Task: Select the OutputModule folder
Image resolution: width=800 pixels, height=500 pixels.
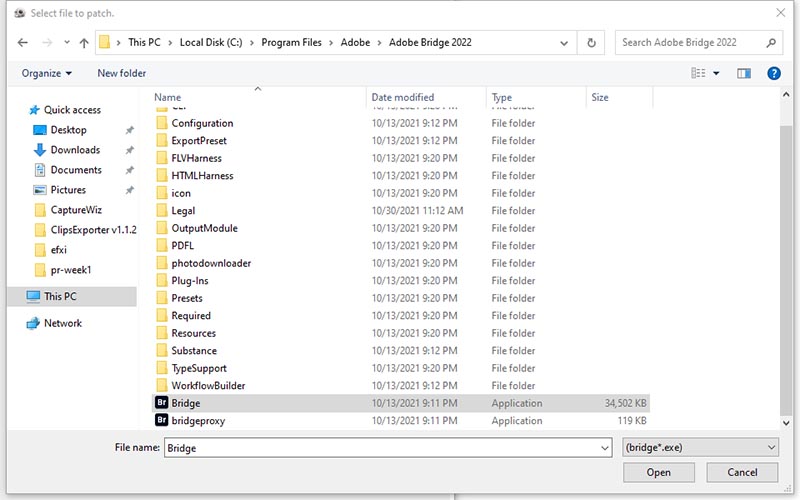Action: (204, 228)
